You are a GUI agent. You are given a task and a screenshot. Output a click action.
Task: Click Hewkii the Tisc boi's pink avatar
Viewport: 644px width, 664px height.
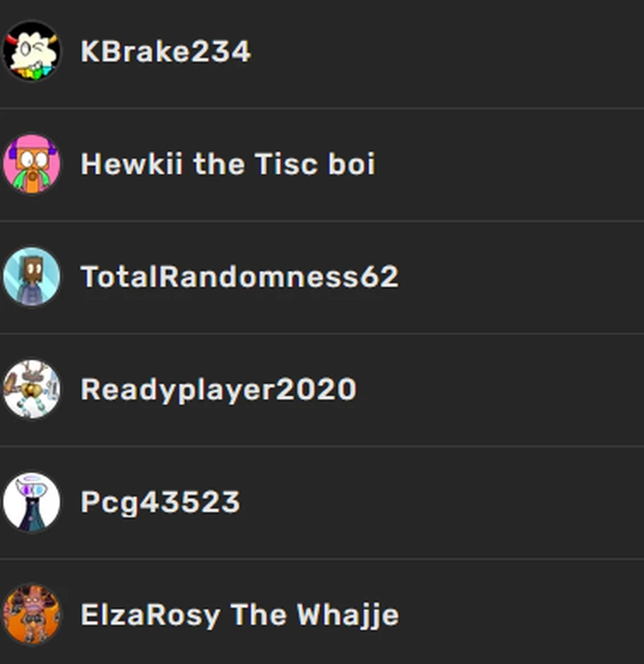32,164
